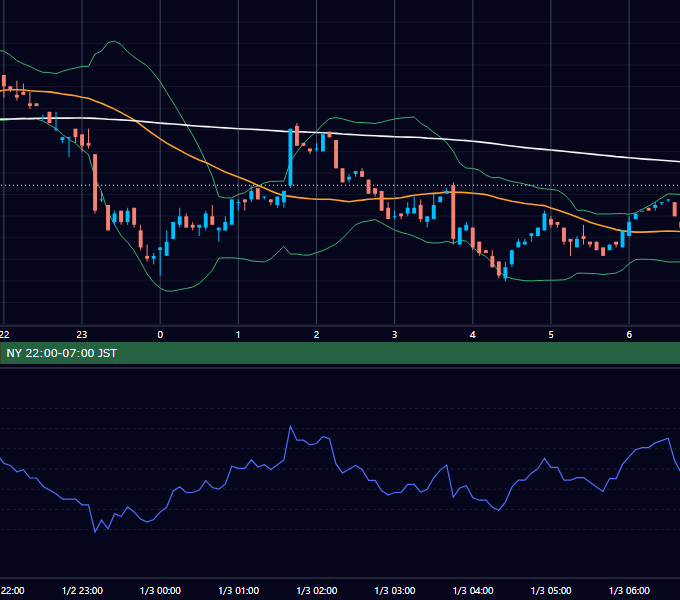Screen dimensions: 680x600
Task: Click hour label '2' under price chart
Action: coord(317,335)
